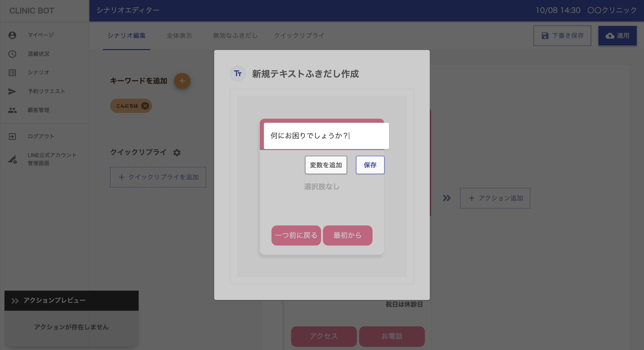Select the クイックリプライ tab
This screenshot has height=350, width=644.
point(299,36)
